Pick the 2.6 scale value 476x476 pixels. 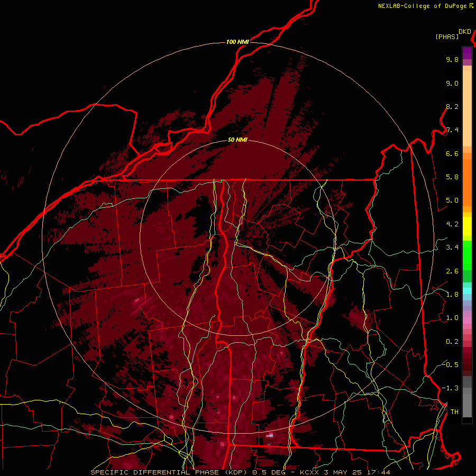[x=452, y=271]
